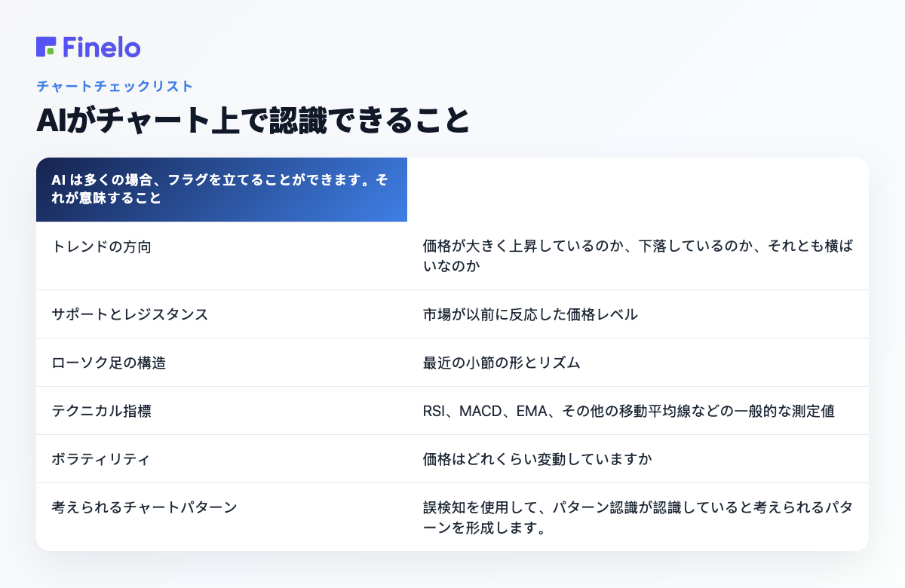Click the Finelo brand name text

[102, 47]
